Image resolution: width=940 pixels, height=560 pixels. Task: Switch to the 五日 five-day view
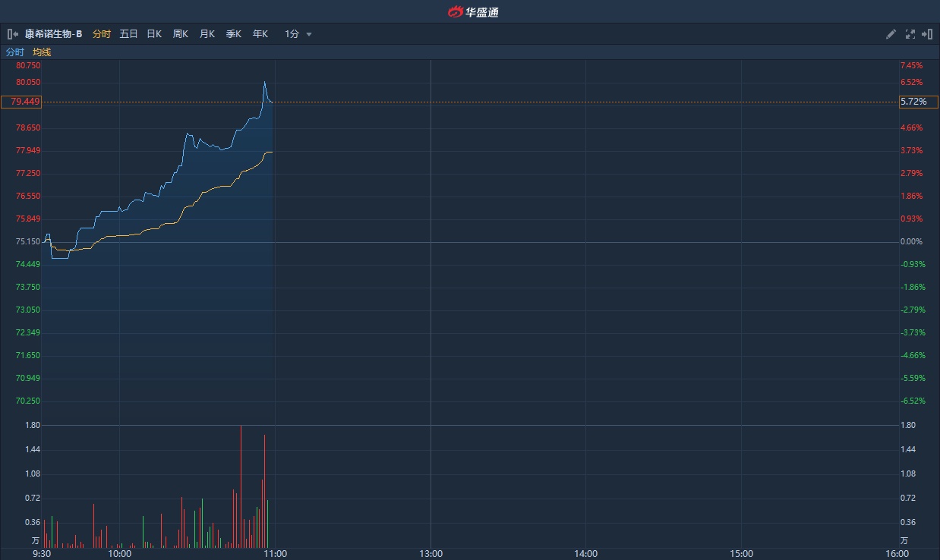coord(128,34)
